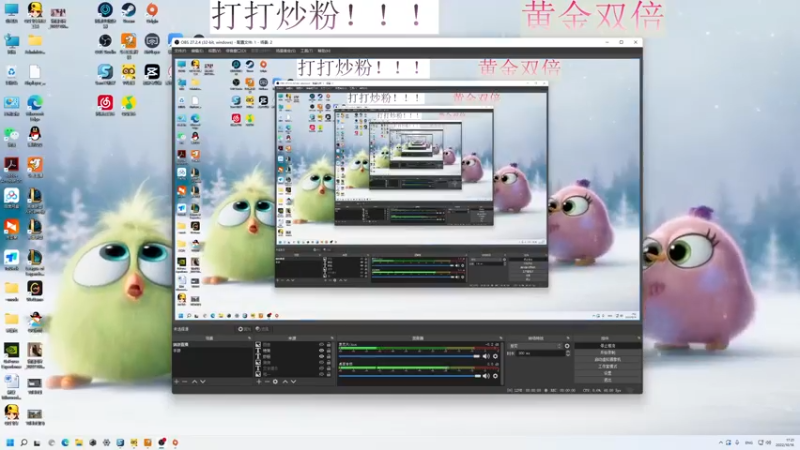Click the Windows Start button on taskbar
800x450 pixels.
pyautogui.click(x=10, y=442)
